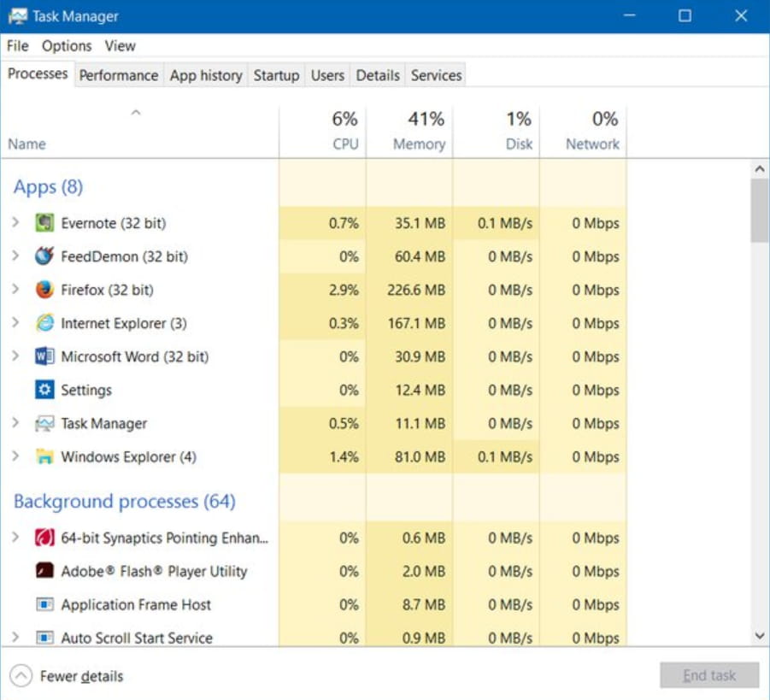Image resolution: width=770 pixels, height=700 pixels.
Task: Click the End task button
Action: [x=709, y=675]
